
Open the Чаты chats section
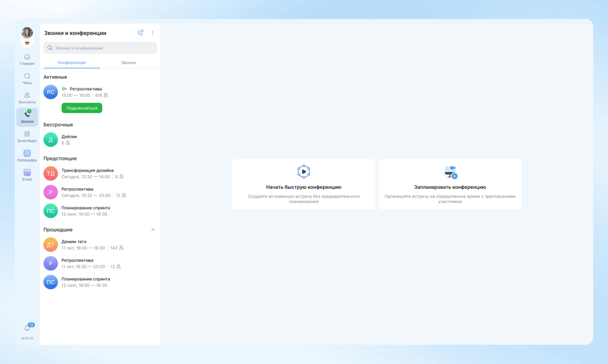27,78
